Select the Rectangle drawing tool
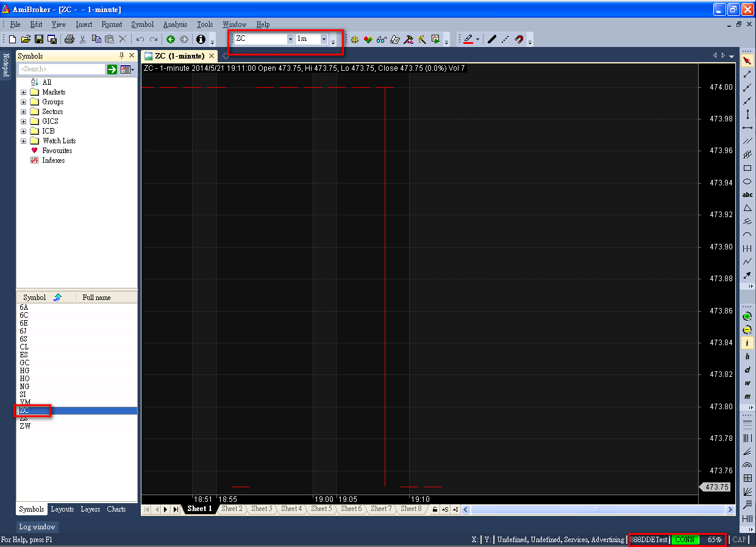Image resolution: width=756 pixels, height=547 pixels. point(747,168)
